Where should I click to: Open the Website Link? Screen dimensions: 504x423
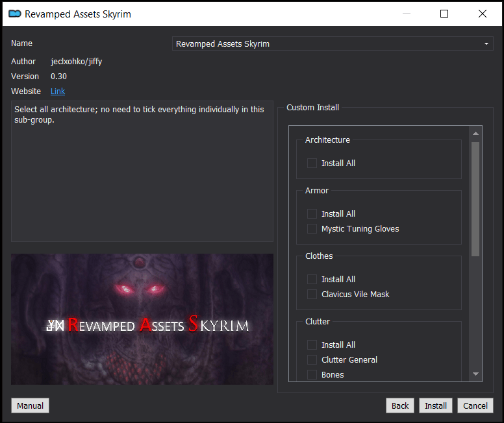pyautogui.click(x=58, y=91)
